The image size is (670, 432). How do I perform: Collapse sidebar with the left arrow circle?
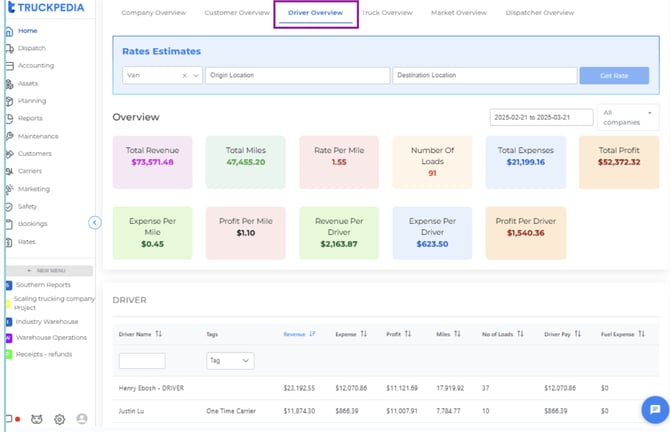[95, 223]
